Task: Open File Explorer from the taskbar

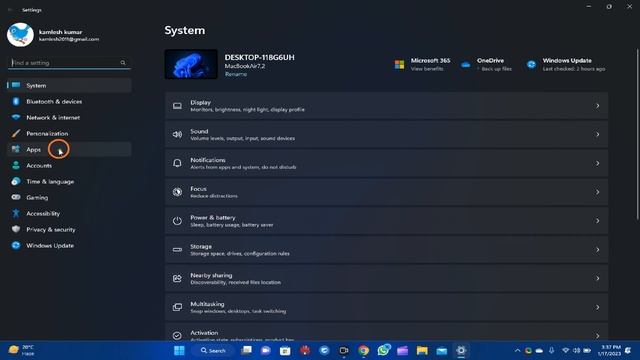Action: pos(422,350)
